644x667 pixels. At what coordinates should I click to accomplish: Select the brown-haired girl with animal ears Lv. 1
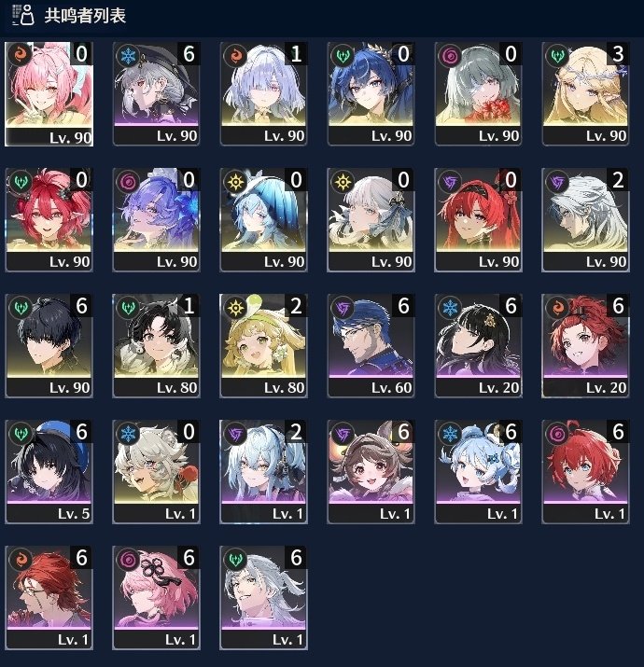coord(371,471)
